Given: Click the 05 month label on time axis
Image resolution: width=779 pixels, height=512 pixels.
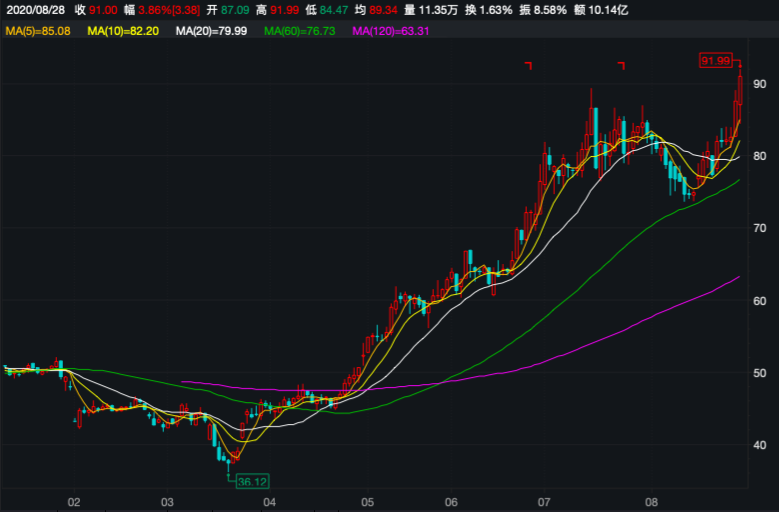Looking at the screenshot, I should pos(367,501).
